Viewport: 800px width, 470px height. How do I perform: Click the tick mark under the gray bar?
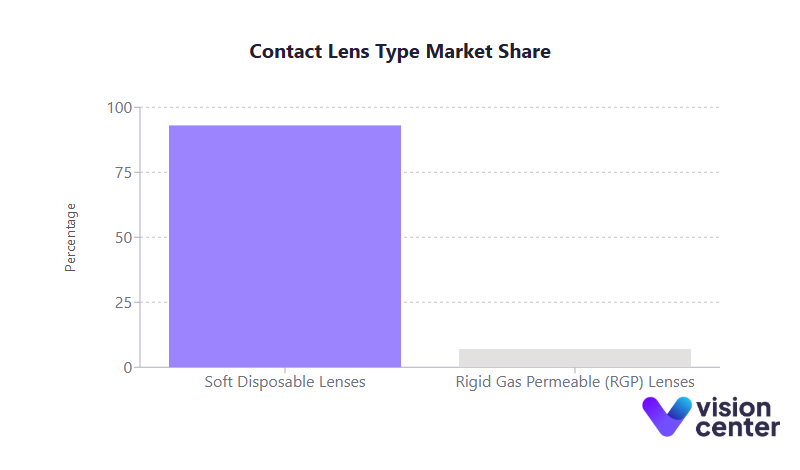[575, 370]
